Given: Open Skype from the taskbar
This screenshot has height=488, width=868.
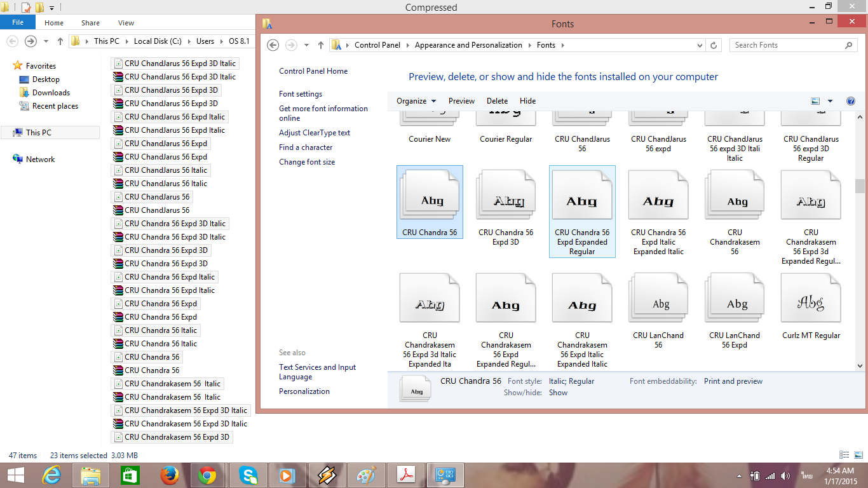Looking at the screenshot, I should (248, 475).
